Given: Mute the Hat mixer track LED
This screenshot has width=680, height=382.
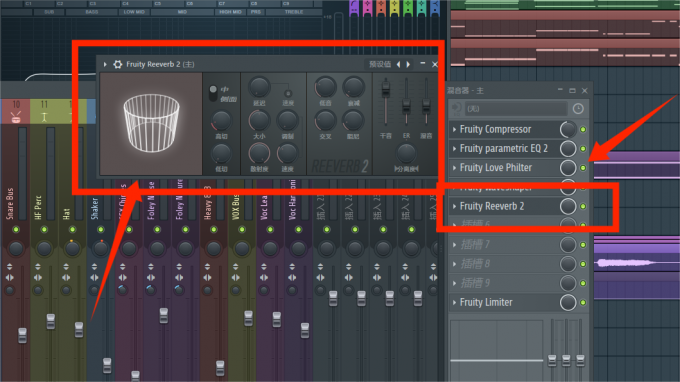Looking at the screenshot, I should pyautogui.click(x=72, y=229).
